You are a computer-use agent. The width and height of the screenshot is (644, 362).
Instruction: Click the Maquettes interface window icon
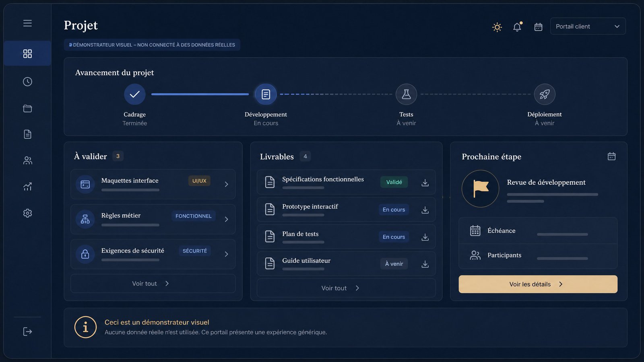[x=85, y=184]
